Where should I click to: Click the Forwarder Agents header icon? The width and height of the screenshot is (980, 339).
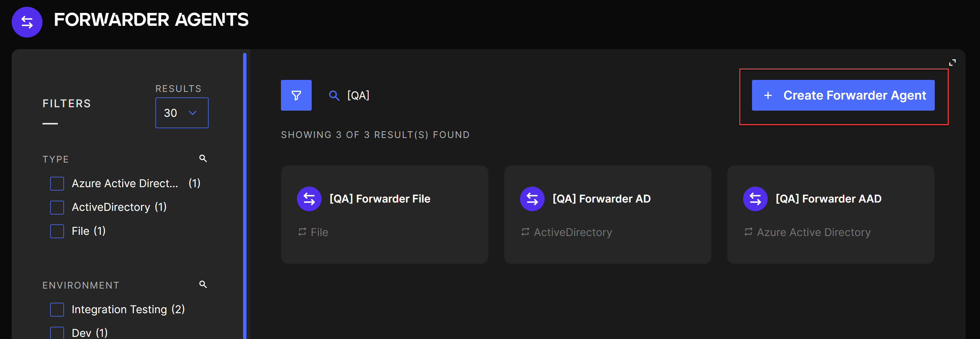(x=27, y=22)
